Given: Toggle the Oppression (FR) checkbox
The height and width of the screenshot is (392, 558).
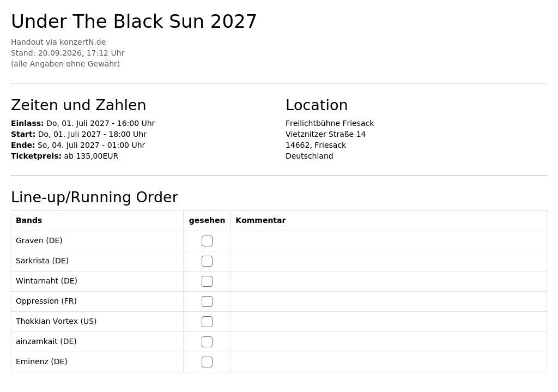Looking at the screenshot, I should click(207, 301).
